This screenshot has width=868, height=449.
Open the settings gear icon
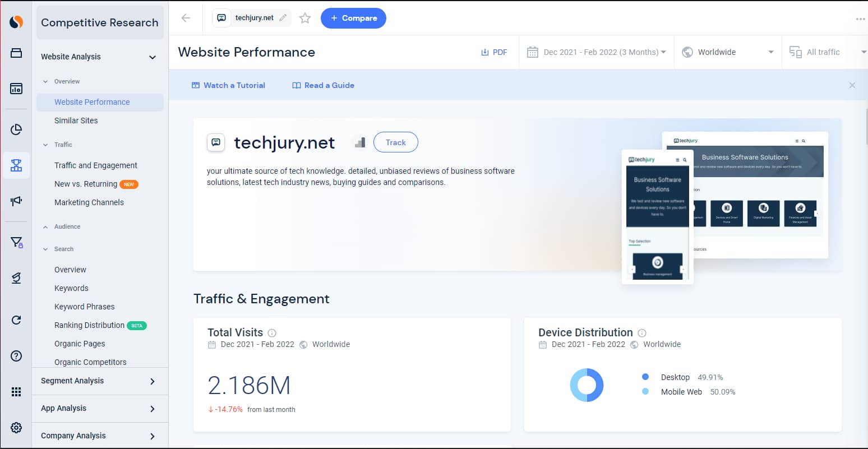[16, 428]
